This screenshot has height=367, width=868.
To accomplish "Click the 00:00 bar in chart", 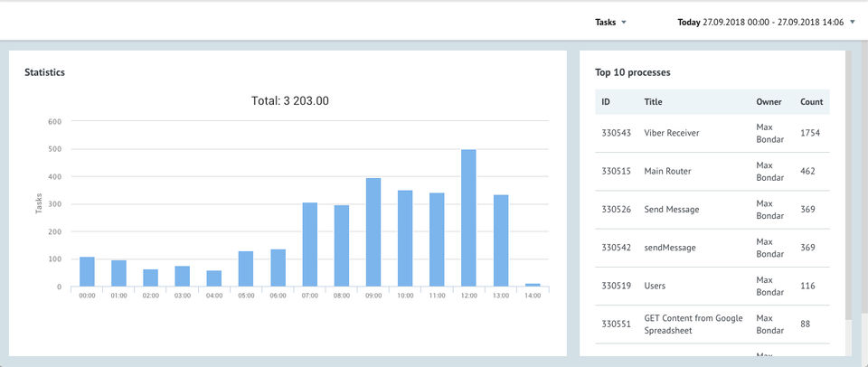I will click(87, 272).
